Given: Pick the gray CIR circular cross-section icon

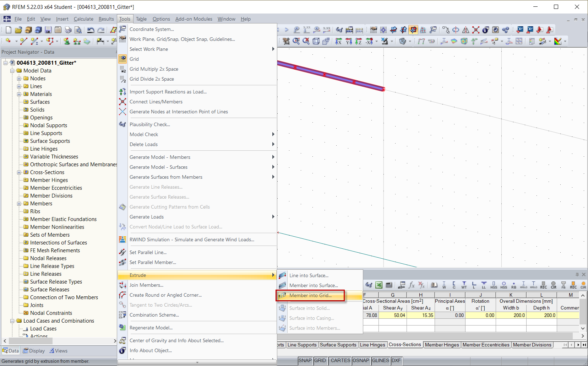Looking at the screenshot, I should tap(554, 285).
